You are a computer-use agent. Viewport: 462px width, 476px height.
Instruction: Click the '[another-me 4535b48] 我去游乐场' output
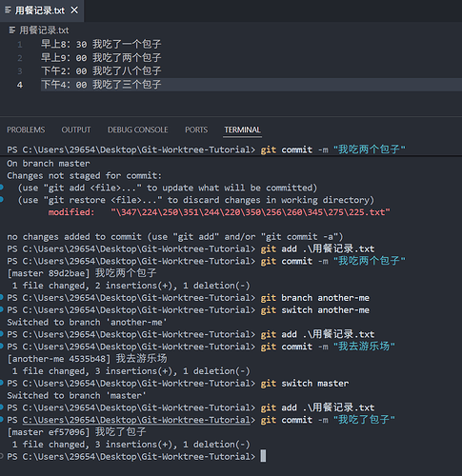[x=87, y=359]
